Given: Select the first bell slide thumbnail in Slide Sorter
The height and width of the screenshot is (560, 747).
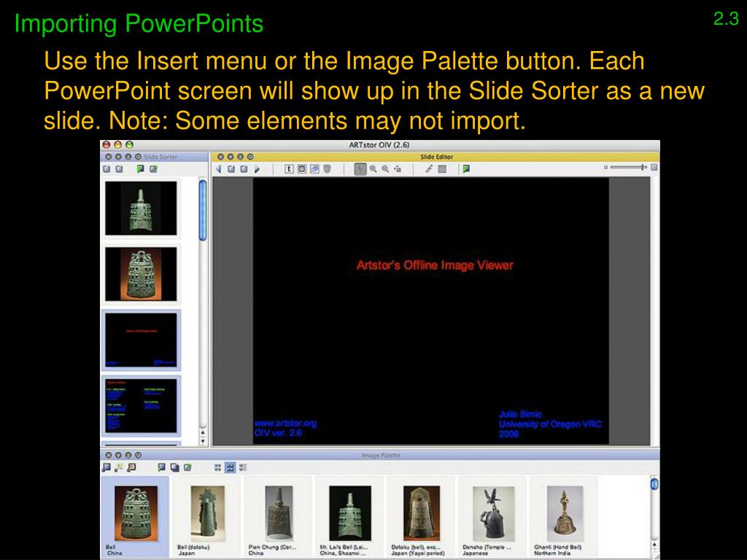Looking at the screenshot, I should coord(141,208).
